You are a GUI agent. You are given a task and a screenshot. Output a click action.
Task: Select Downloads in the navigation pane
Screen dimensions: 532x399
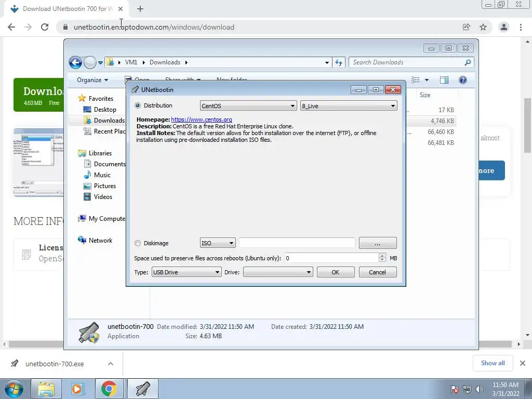pos(109,120)
